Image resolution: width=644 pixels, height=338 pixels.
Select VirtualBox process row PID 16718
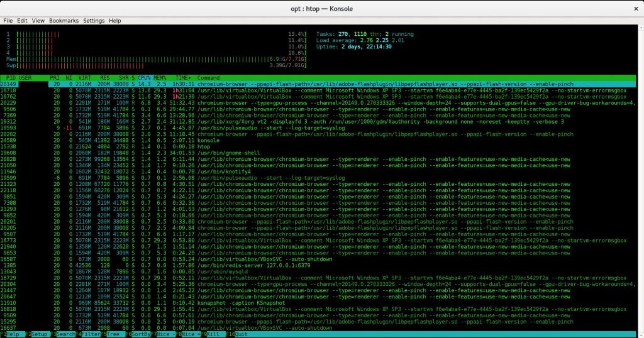point(318,90)
